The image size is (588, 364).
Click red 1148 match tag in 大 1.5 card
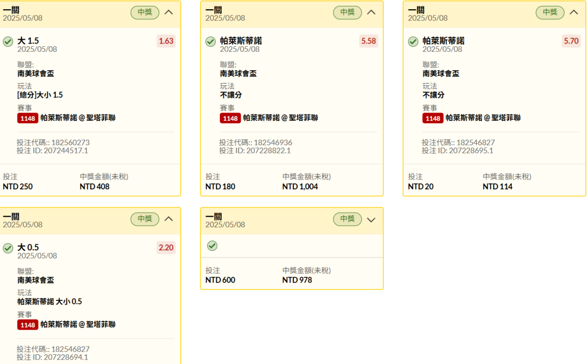[27, 119]
